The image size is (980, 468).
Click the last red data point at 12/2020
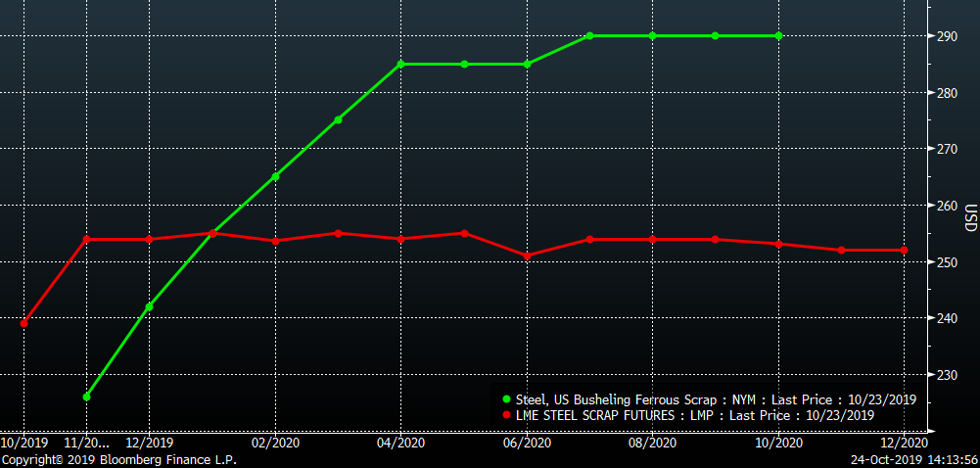click(x=904, y=251)
